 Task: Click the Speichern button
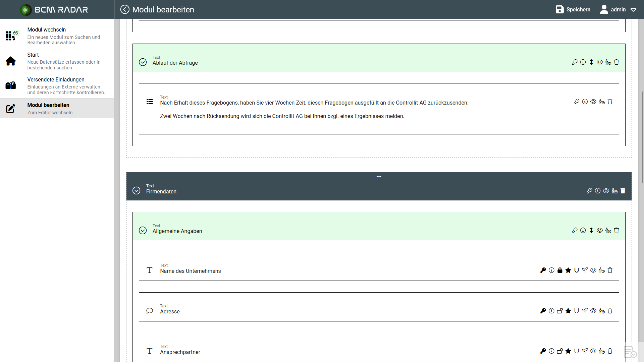[573, 9]
